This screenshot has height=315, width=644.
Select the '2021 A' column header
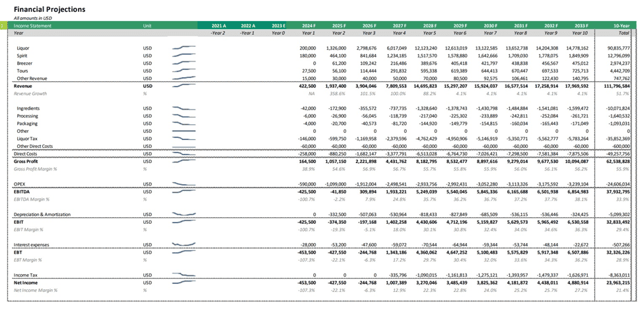[219, 26]
